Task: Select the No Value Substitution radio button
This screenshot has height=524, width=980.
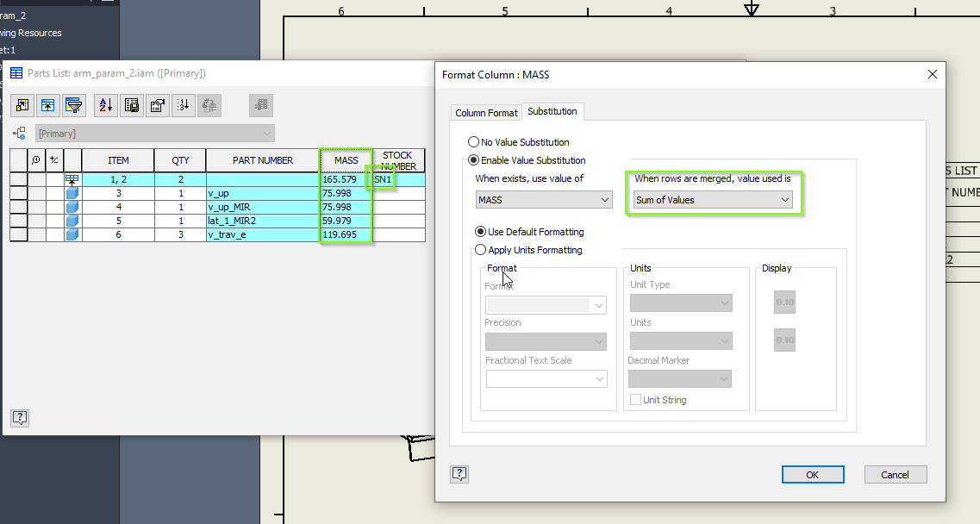Action: (x=475, y=141)
